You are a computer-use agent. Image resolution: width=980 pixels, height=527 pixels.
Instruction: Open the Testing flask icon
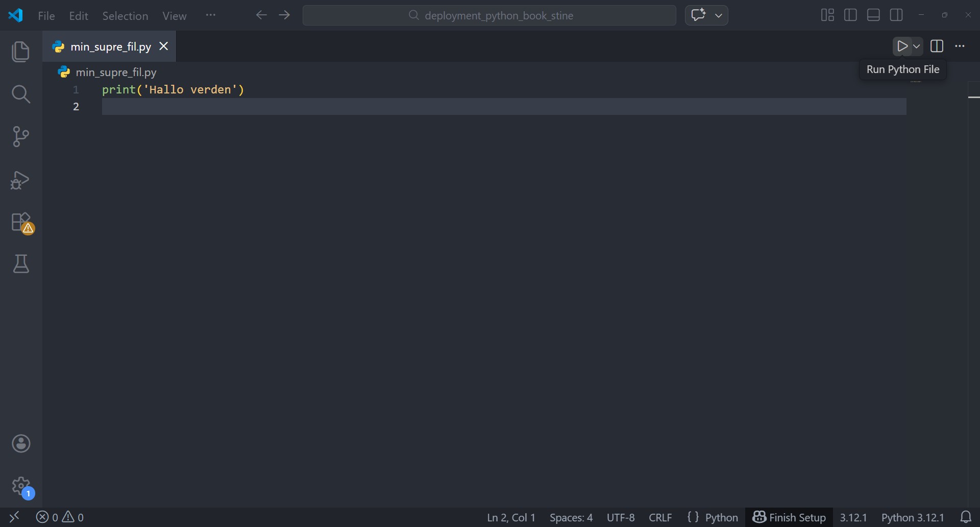tap(20, 264)
